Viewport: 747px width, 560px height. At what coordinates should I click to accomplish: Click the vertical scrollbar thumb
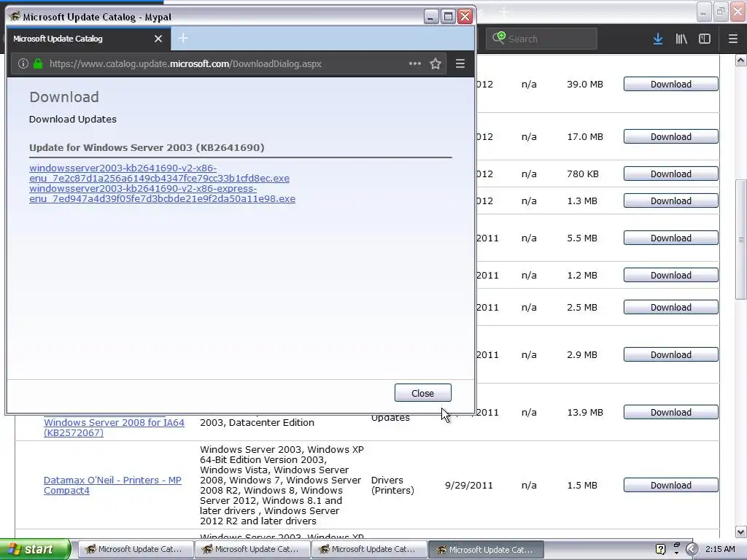pos(740,239)
